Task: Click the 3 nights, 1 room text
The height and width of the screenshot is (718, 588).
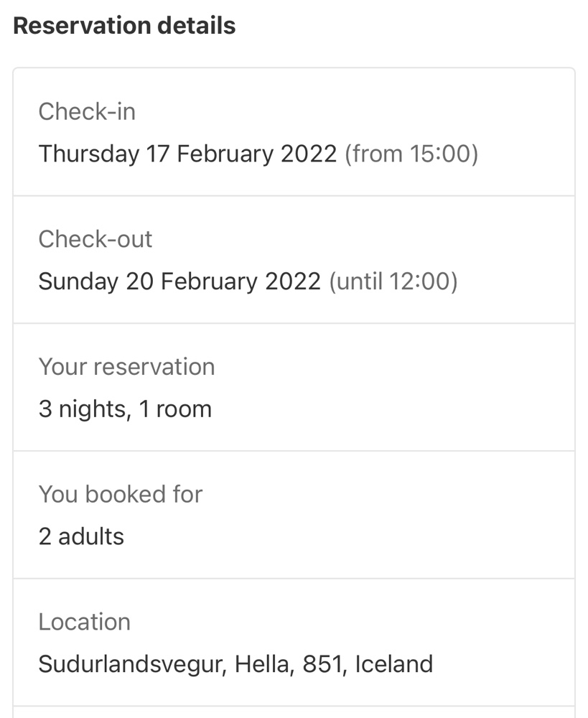Action: point(125,409)
